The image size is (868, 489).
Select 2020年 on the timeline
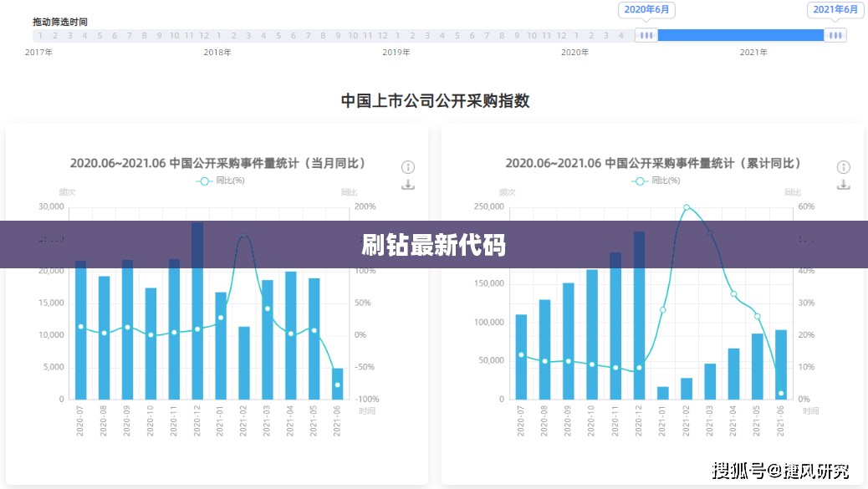(x=575, y=52)
